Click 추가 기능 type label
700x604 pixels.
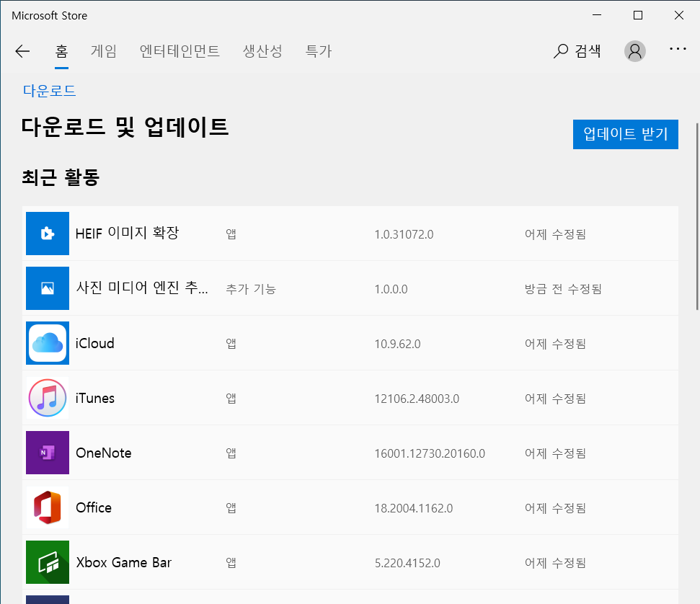(x=251, y=289)
